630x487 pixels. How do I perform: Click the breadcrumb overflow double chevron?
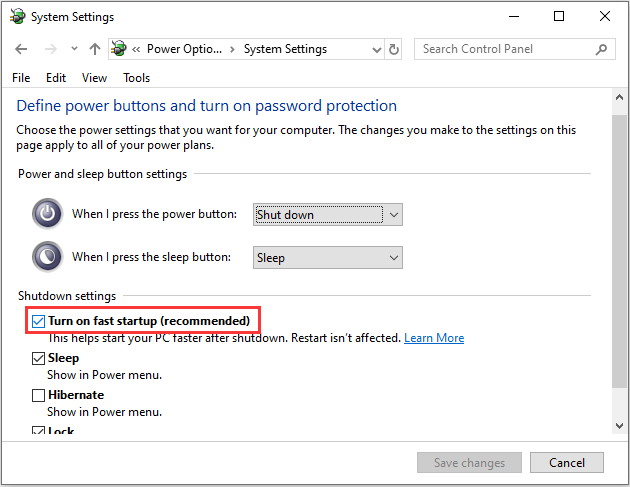coord(136,49)
